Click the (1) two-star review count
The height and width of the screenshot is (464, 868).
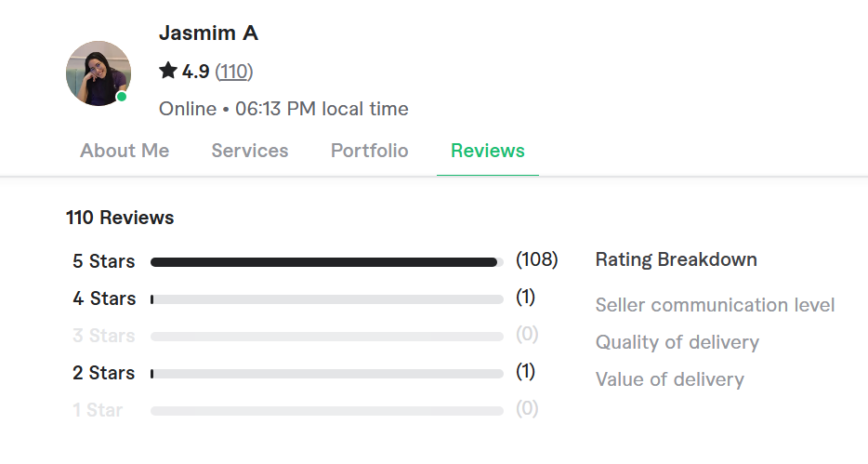[526, 372]
